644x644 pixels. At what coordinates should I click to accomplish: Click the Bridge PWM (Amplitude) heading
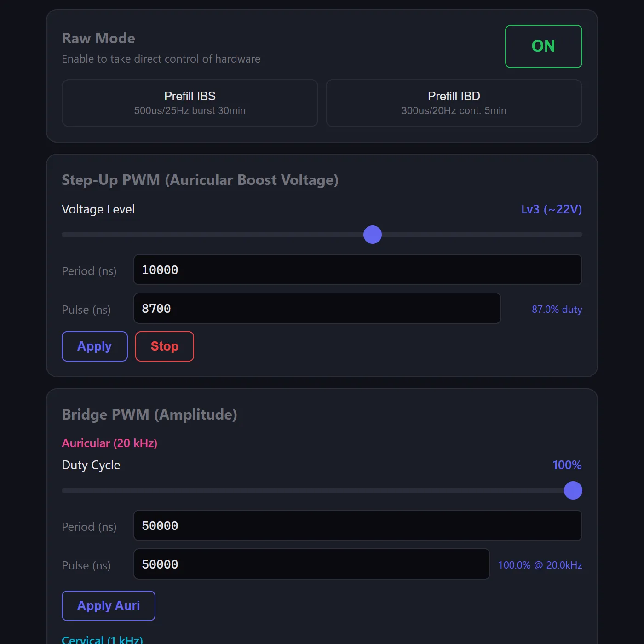click(x=149, y=414)
